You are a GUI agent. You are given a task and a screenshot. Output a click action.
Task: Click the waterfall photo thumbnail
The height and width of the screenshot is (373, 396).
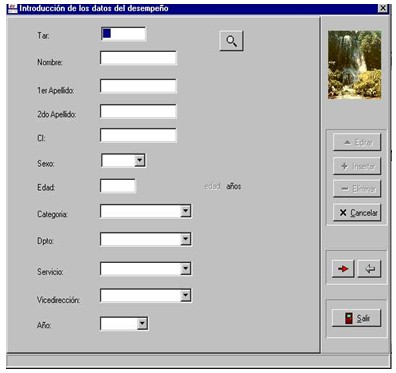tap(354, 65)
